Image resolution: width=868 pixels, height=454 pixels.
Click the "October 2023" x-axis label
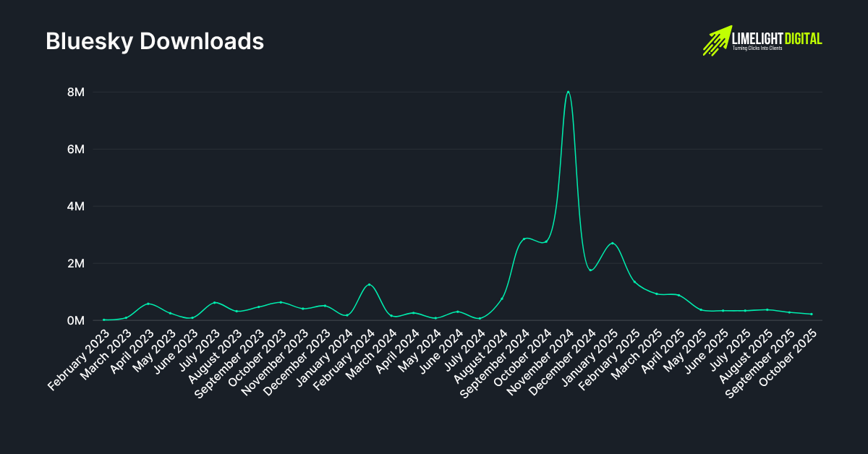258,357
